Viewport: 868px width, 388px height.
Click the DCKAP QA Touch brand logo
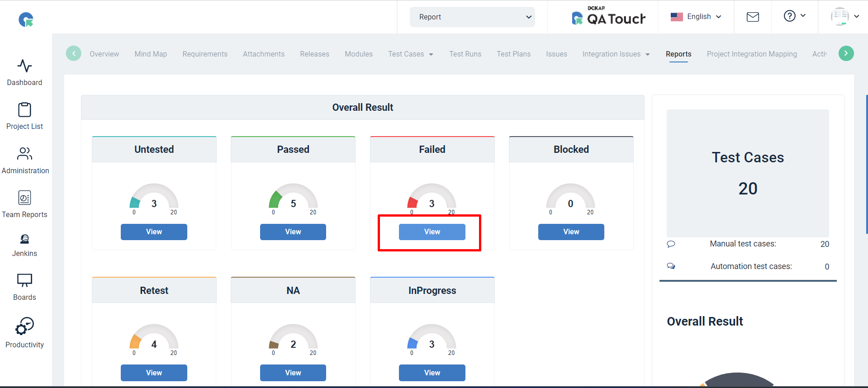(608, 16)
